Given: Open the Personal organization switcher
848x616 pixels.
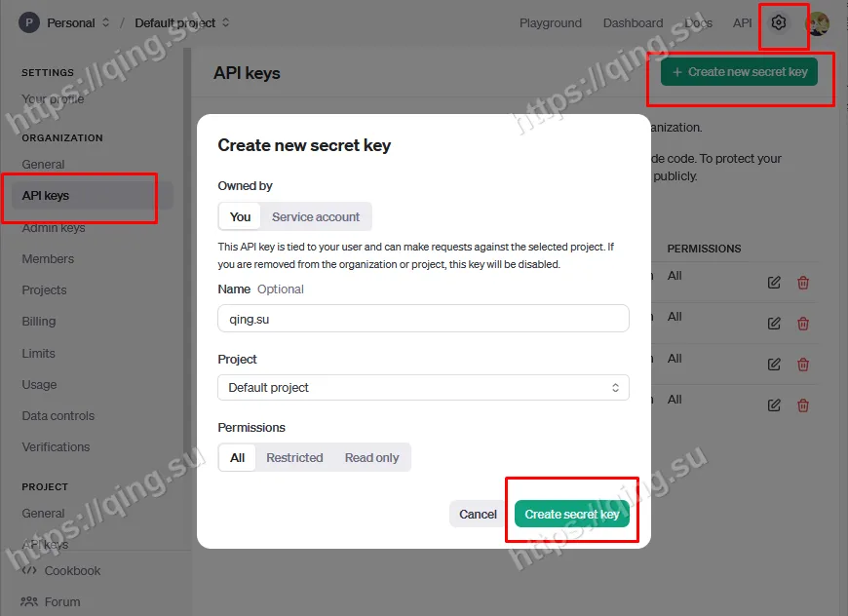Looking at the screenshot, I should click(x=64, y=22).
